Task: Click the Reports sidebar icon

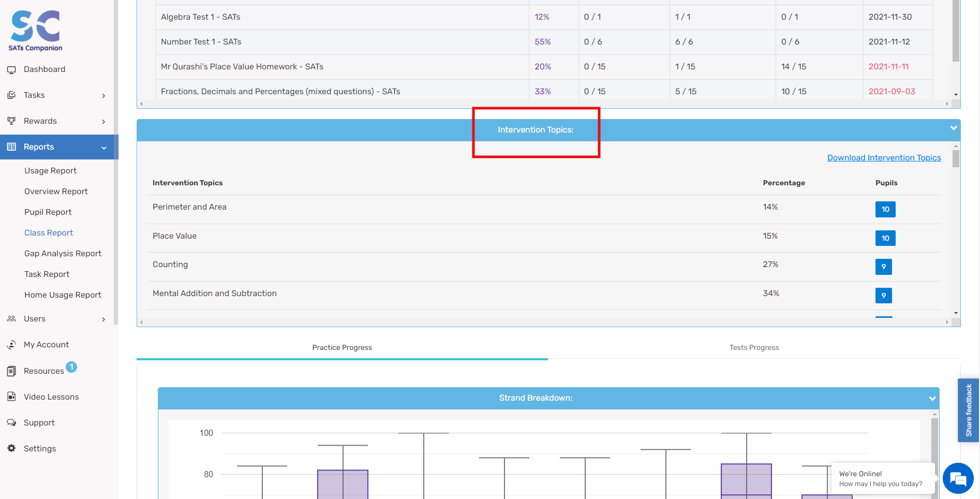Action: [11, 147]
